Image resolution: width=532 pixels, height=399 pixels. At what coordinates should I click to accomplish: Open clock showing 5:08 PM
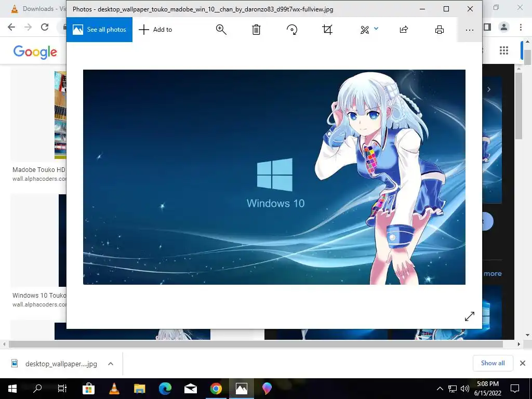tap(488, 389)
